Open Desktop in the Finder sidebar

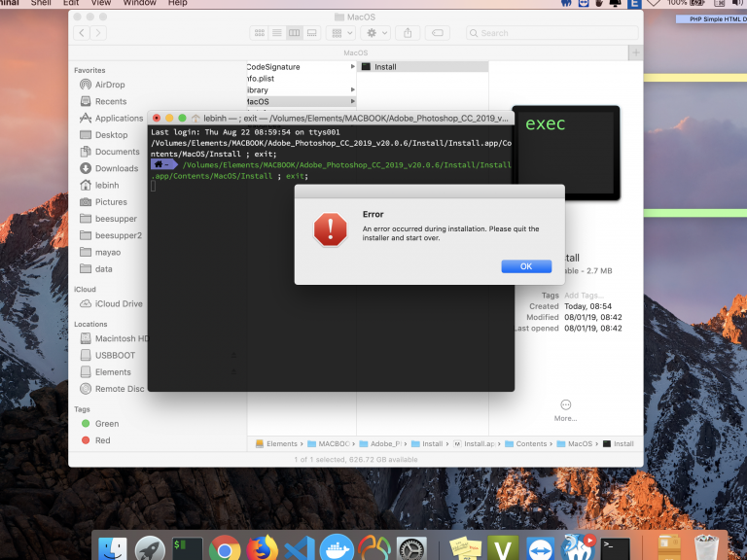click(111, 135)
